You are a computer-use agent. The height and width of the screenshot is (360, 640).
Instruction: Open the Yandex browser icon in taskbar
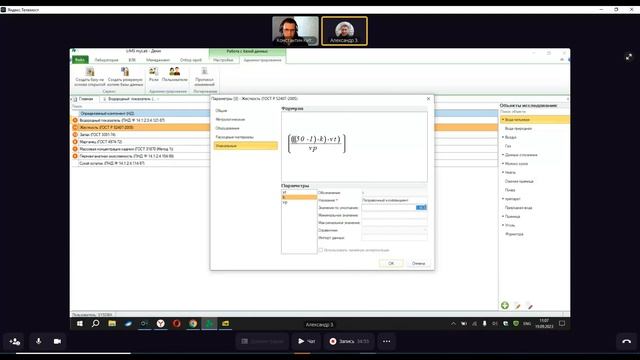pyautogui.click(x=160, y=324)
